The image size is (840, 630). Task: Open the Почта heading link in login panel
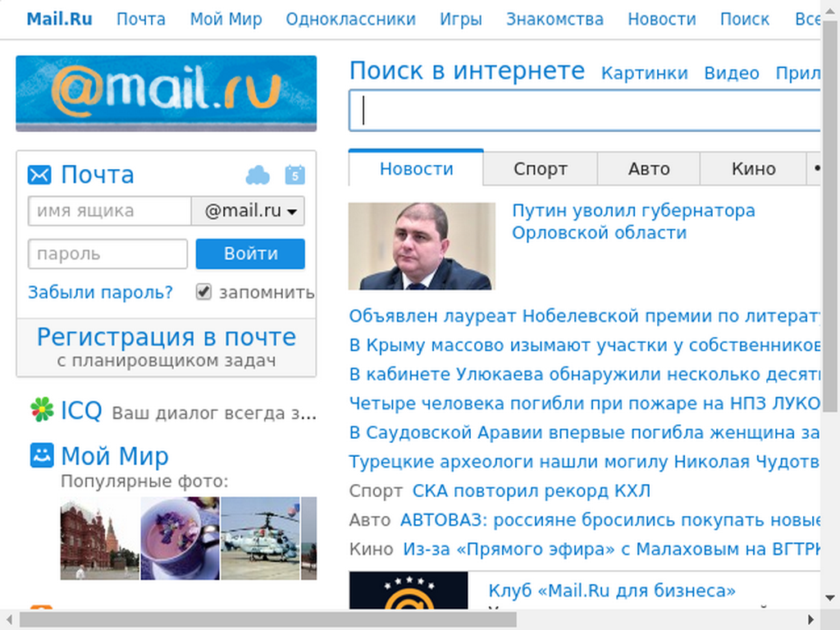pos(98,175)
